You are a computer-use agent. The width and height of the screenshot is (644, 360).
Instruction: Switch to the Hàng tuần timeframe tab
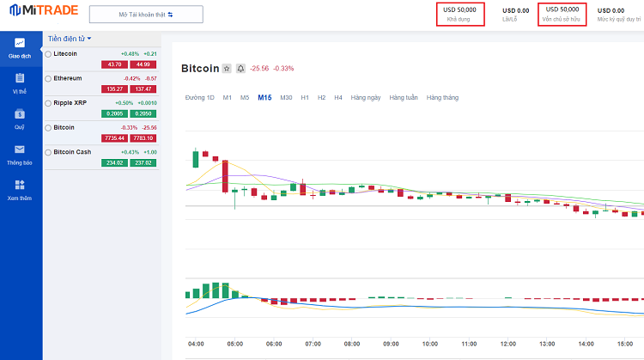tap(404, 98)
